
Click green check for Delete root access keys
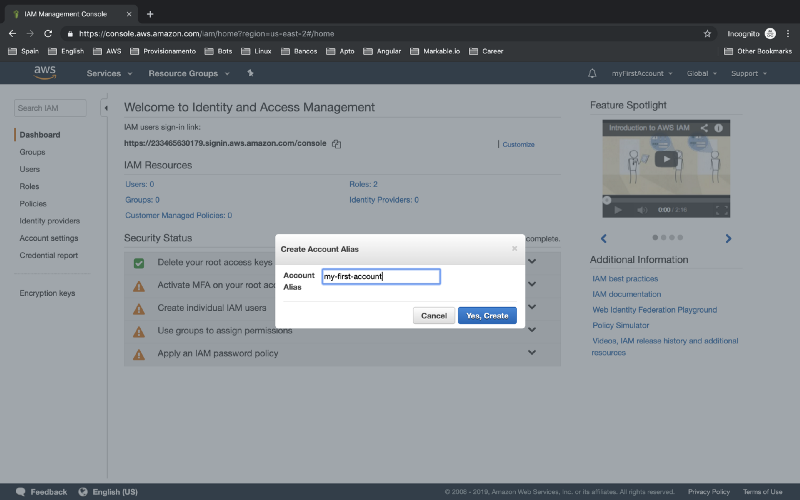(139, 263)
